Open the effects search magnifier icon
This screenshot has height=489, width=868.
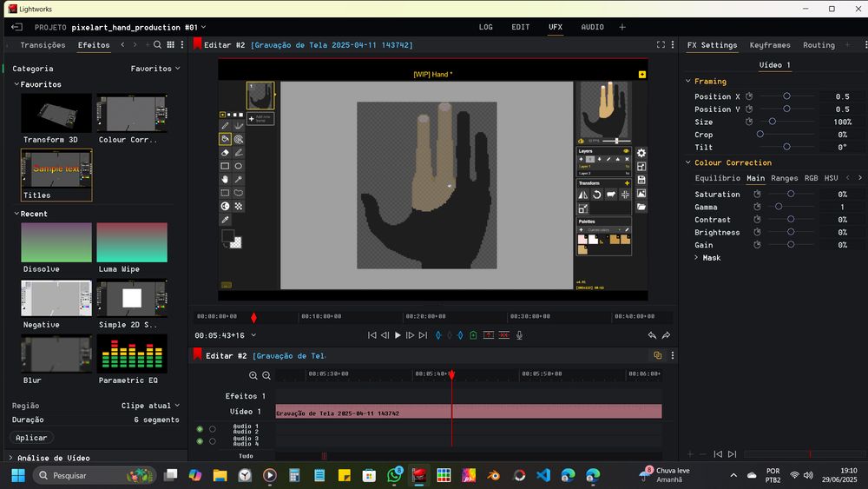(x=157, y=45)
